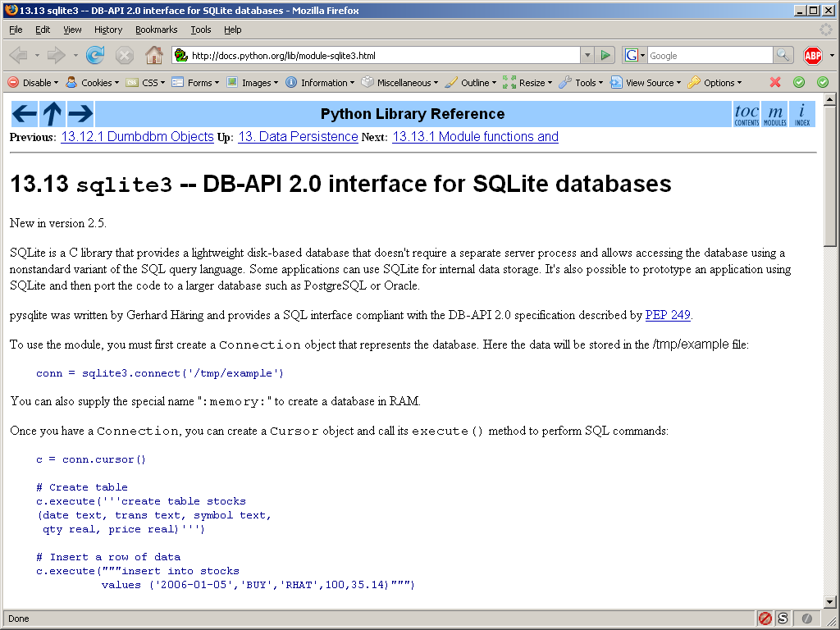Click the search magnifier button
This screenshot has height=630, width=840.
(x=783, y=55)
